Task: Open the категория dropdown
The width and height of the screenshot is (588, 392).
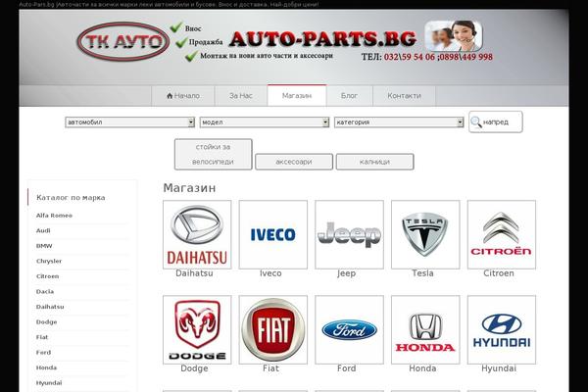Action: click(399, 122)
